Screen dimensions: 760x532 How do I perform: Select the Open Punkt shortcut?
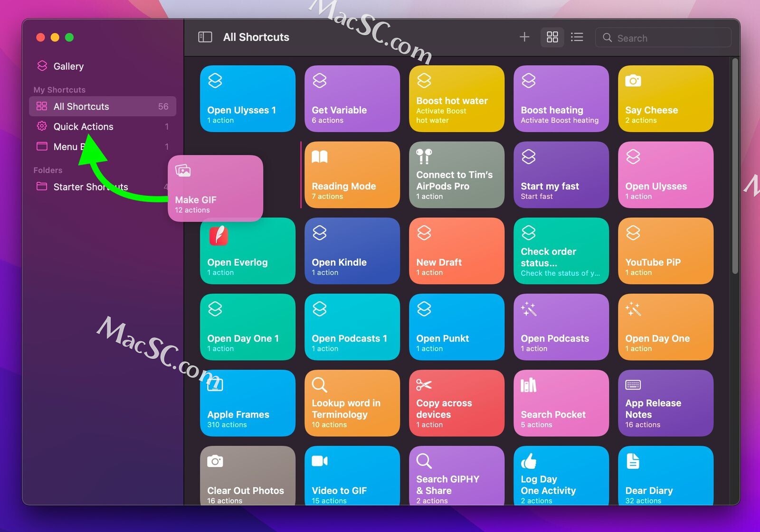tap(456, 327)
